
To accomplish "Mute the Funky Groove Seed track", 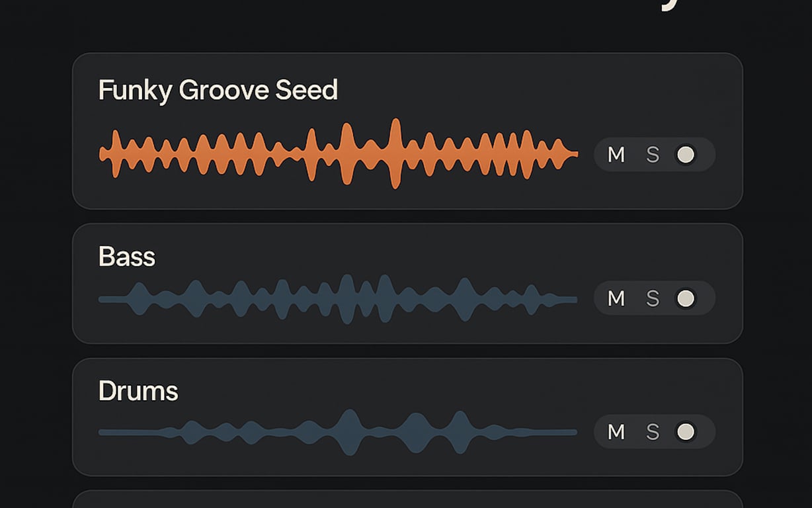I will (x=616, y=154).
